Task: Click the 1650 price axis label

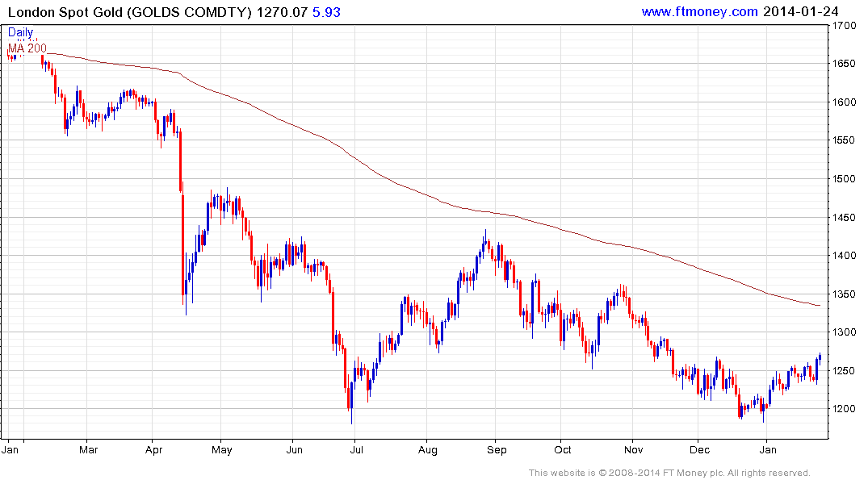Action: pyautogui.click(x=845, y=64)
